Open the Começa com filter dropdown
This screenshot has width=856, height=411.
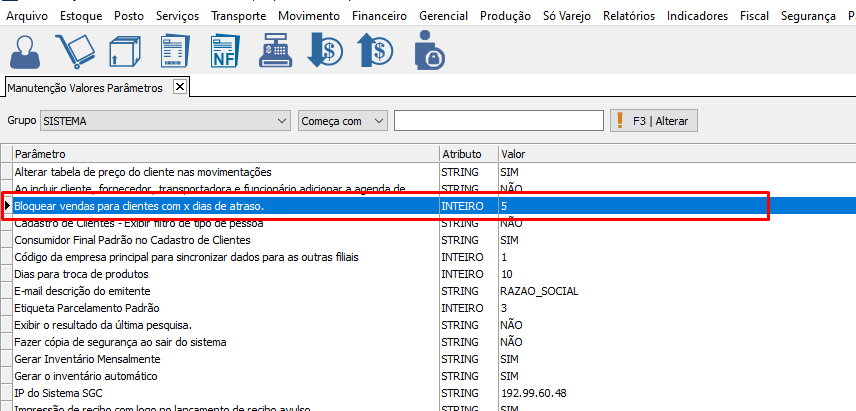click(x=378, y=121)
